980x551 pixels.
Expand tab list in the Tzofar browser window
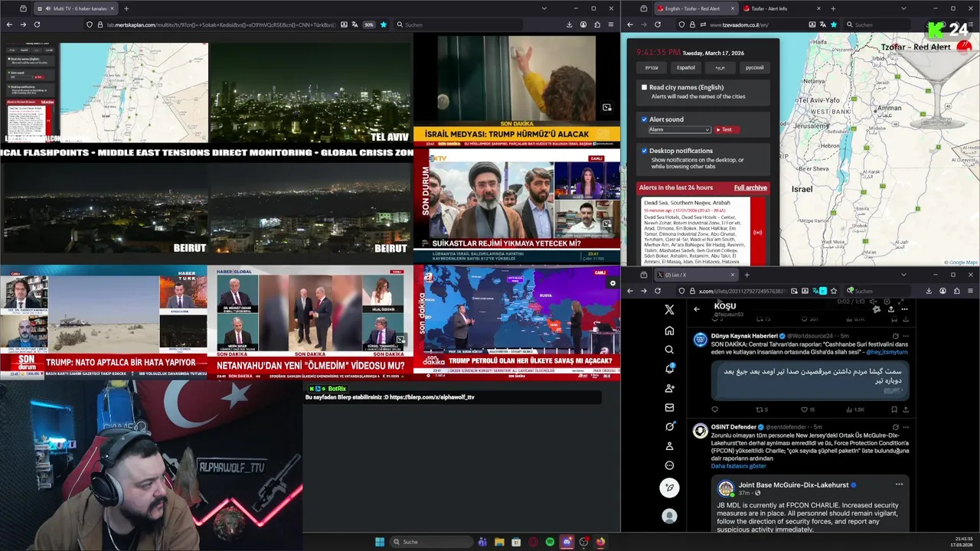pyautogui.click(x=902, y=8)
